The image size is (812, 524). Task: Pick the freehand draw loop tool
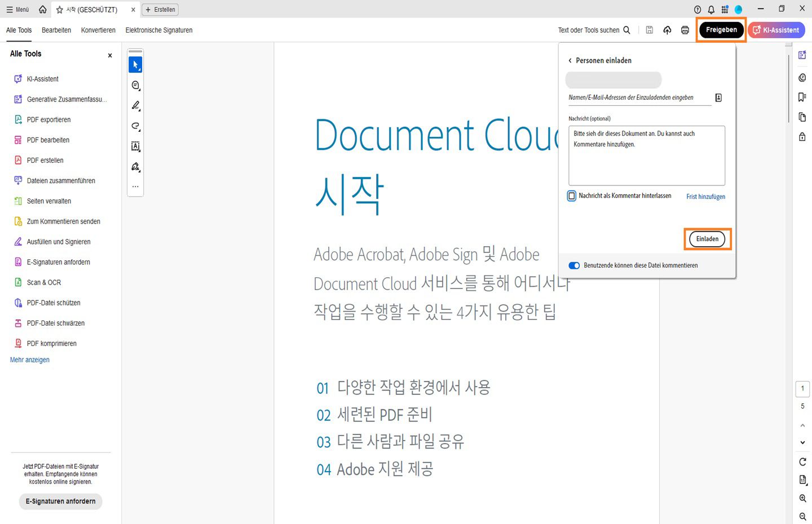[x=135, y=126]
